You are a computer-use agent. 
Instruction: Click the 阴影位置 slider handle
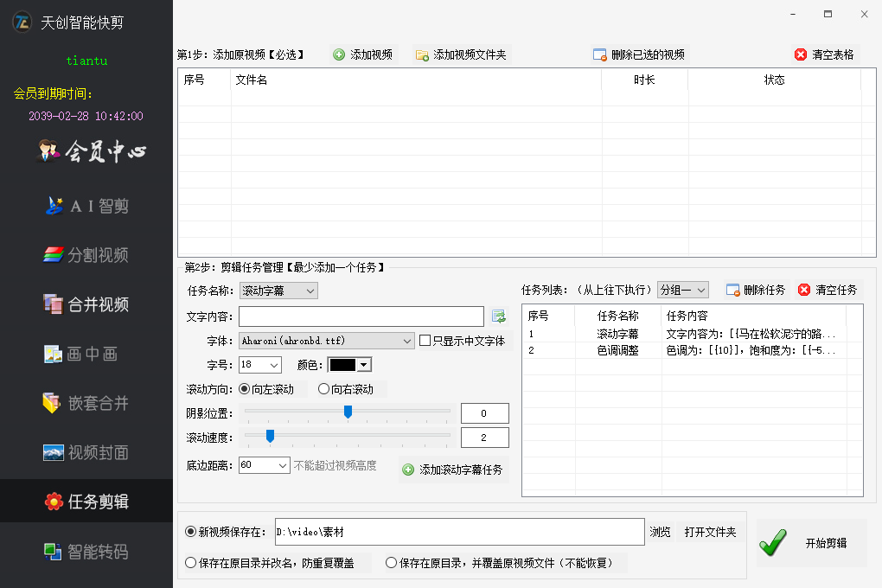(348, 412)
